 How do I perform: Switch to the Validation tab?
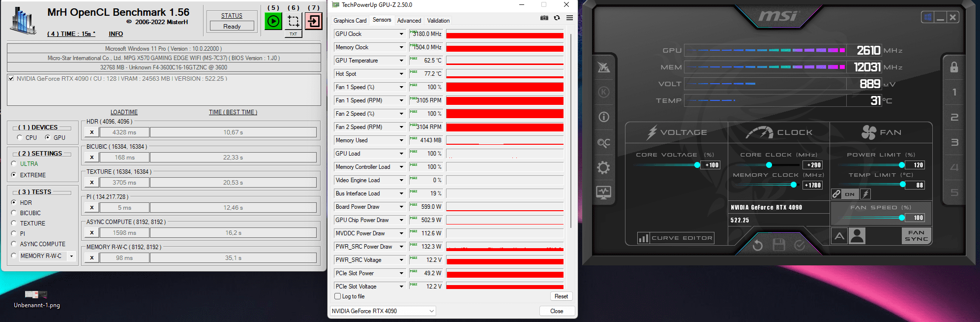(438, 21)
